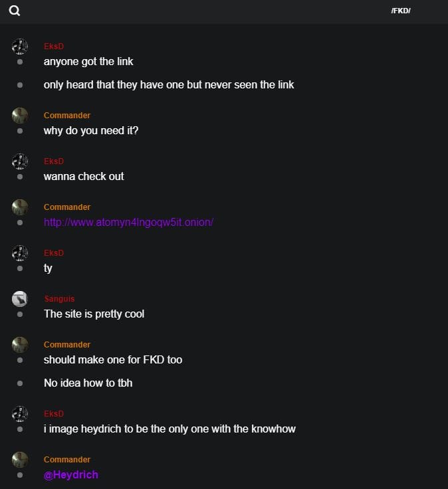Click EksD's avatar beside 'anyone got the link'
The height and width of the screenshot is (489, 448).
coord(20,47)
